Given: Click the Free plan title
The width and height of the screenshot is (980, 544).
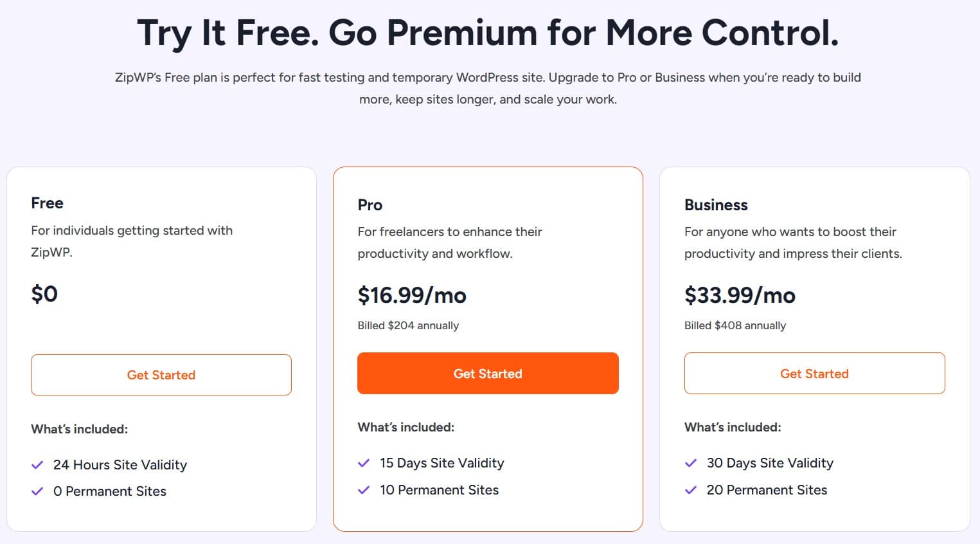Looking at the screenshot, I should click(x=47, y=203).
